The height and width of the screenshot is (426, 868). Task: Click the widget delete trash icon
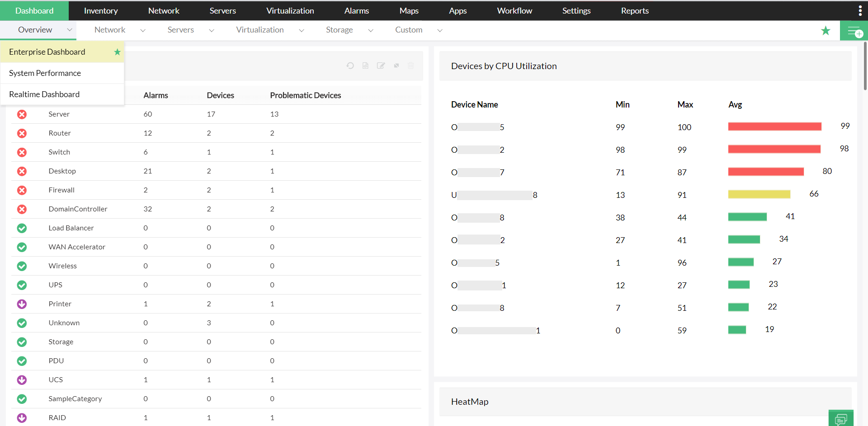coord(410,66)
